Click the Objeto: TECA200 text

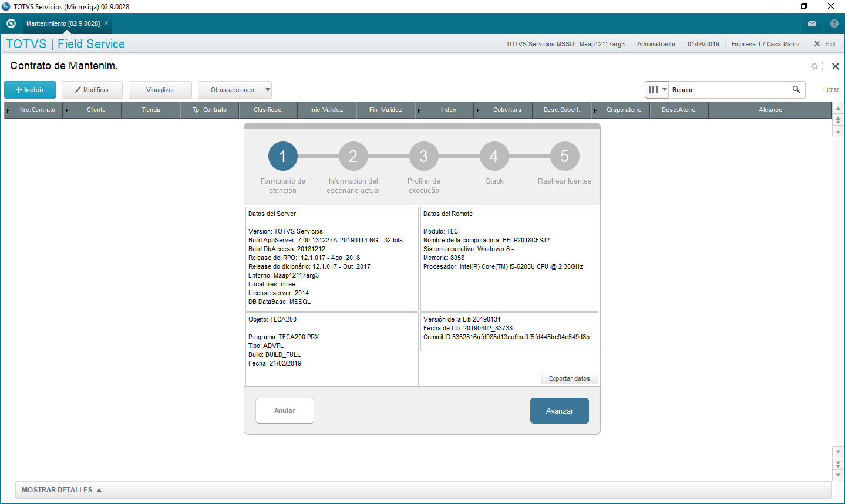[272, 319]
